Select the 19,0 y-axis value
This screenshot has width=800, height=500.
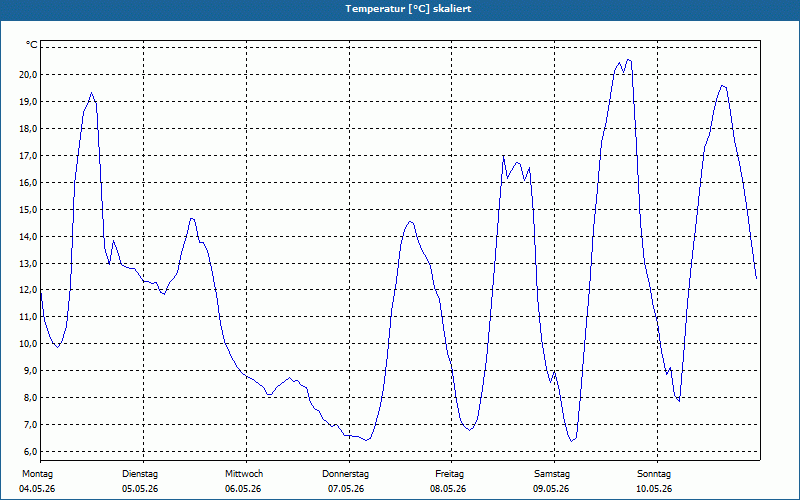point(29,102)
